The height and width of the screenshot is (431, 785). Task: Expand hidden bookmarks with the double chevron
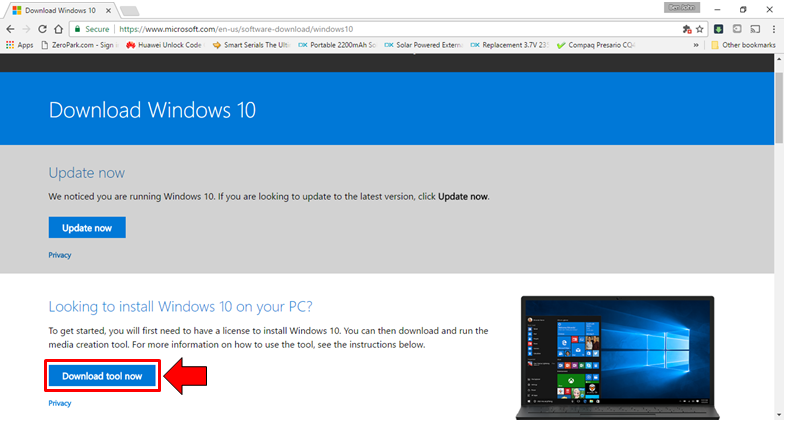(x=695, y=45)
